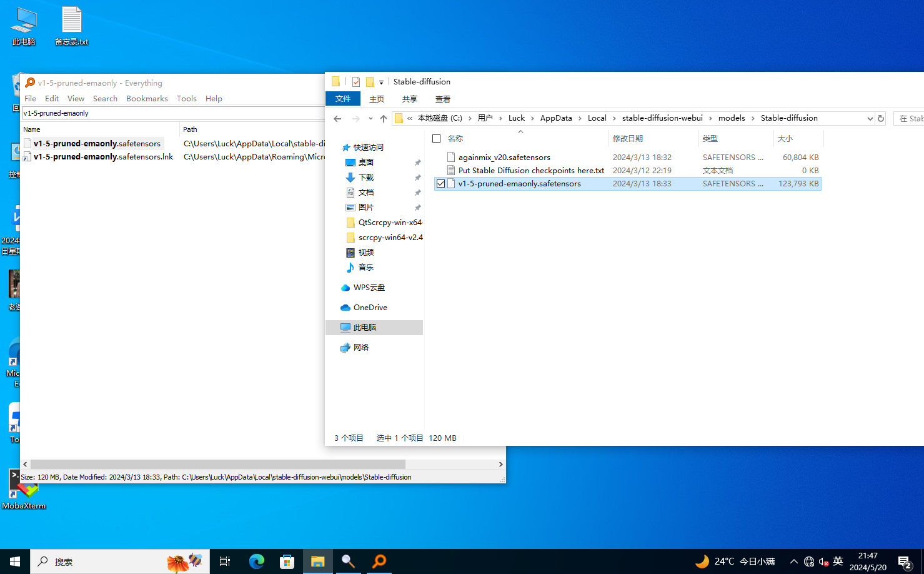Unpin 桌面 from quick access
Image resolution: width=924 pixels, height=574 pixels.
[417, 163]
